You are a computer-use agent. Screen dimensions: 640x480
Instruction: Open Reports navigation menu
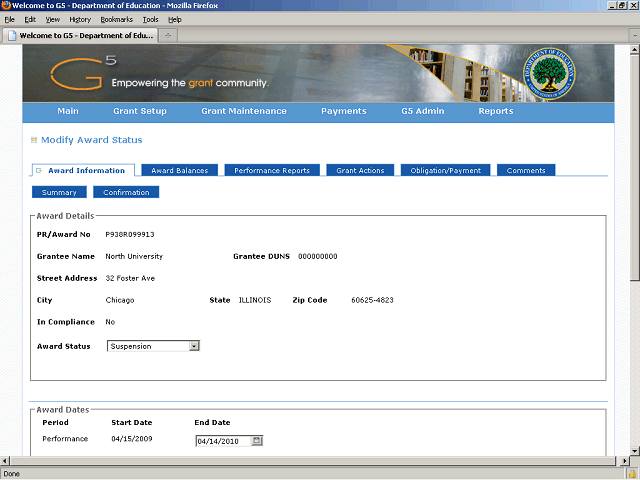coord(496,111)
